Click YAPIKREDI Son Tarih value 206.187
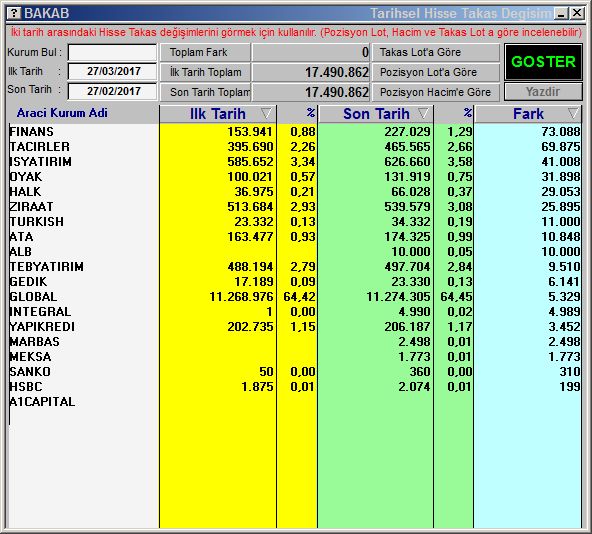 point(407,327)
